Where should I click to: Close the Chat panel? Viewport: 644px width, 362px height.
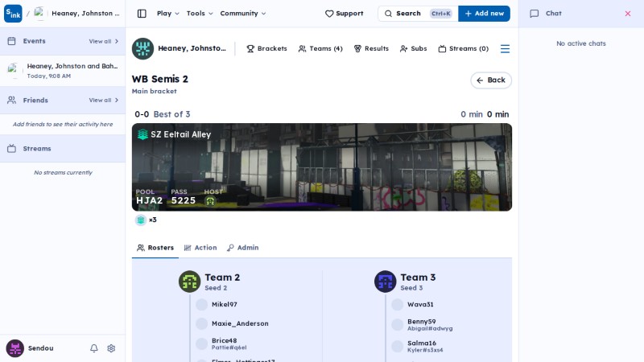point(628,14)
